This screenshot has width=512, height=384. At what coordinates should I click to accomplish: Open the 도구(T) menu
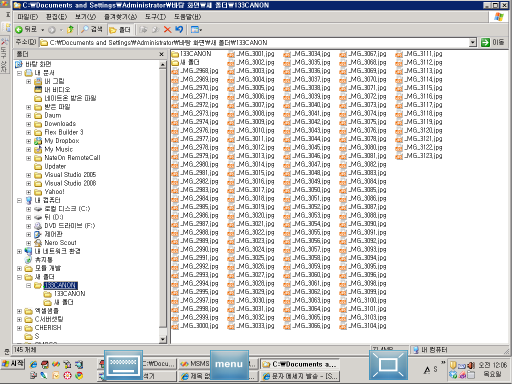[x=155, y=17]
